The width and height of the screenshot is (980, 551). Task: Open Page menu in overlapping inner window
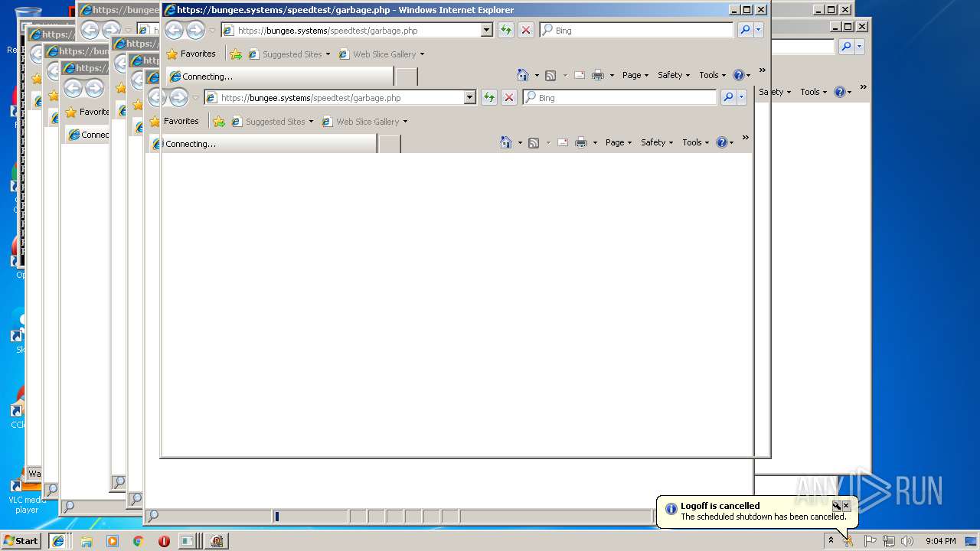[x=619, y=142]
